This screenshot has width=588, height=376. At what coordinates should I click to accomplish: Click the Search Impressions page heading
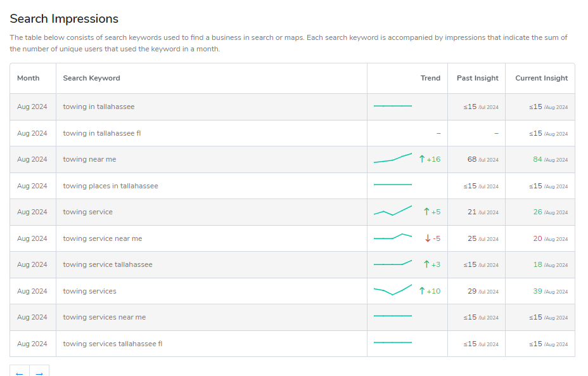point(64,18)
